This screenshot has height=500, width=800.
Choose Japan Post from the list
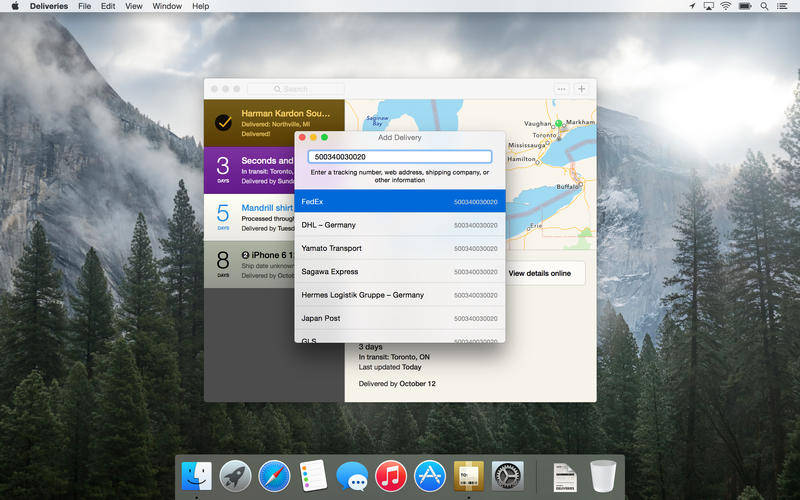point(400,318)
